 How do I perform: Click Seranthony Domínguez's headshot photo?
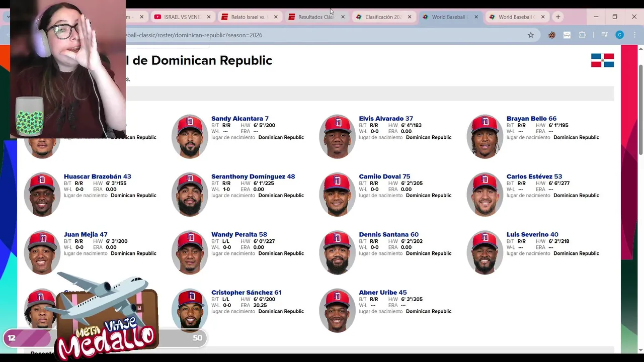pos(190,195)
